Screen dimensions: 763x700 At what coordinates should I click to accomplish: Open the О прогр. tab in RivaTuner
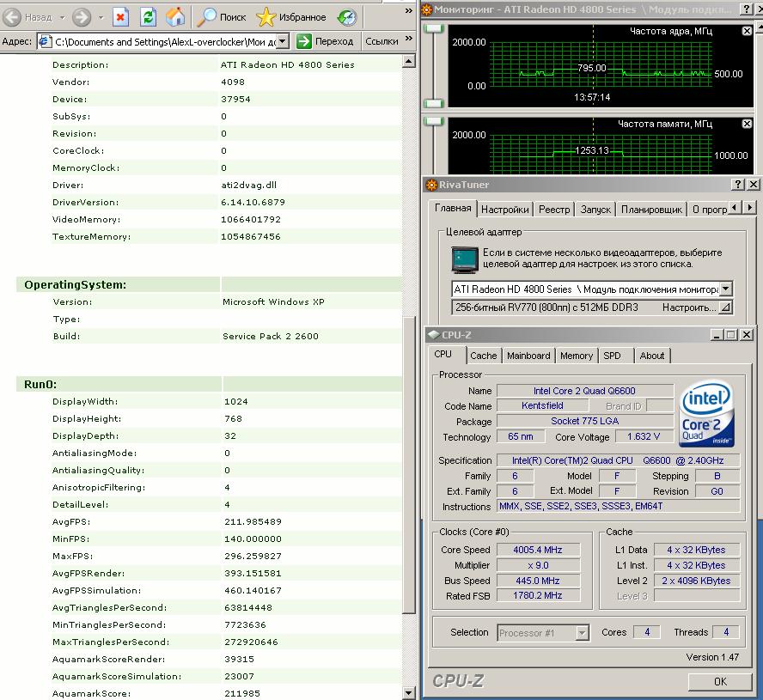click(x=709, y=210)
